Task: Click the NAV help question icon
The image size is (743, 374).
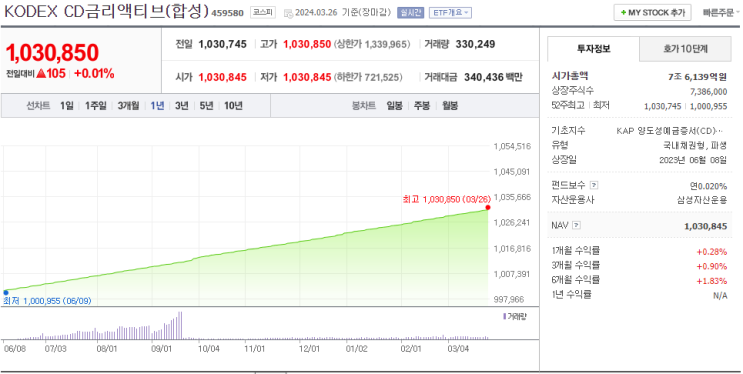Action: [x=576, y=225]
